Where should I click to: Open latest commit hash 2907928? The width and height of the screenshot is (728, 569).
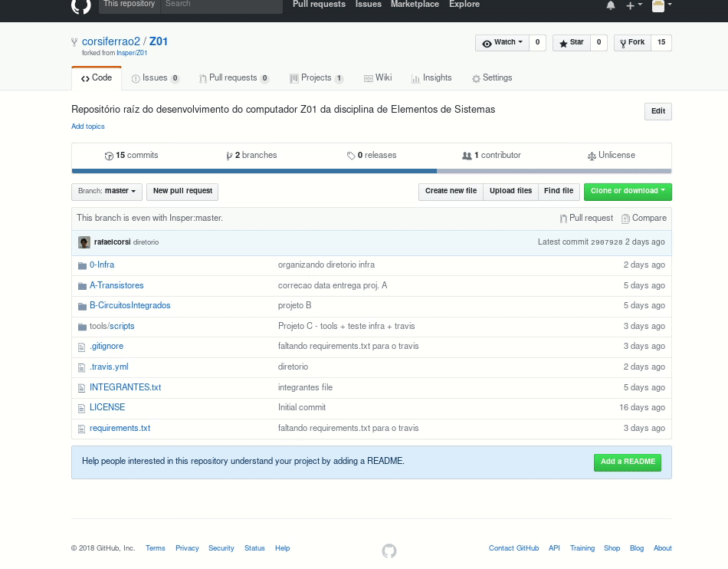[606, 242]
